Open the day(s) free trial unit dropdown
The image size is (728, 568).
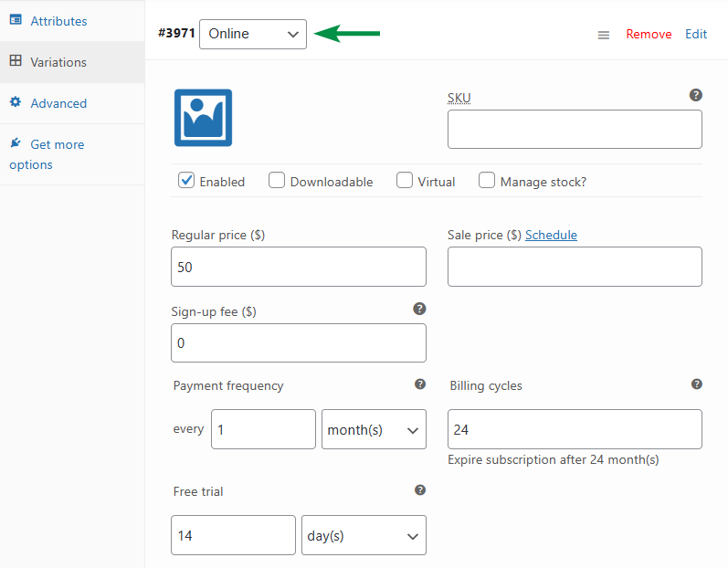(x=364, y=535)
